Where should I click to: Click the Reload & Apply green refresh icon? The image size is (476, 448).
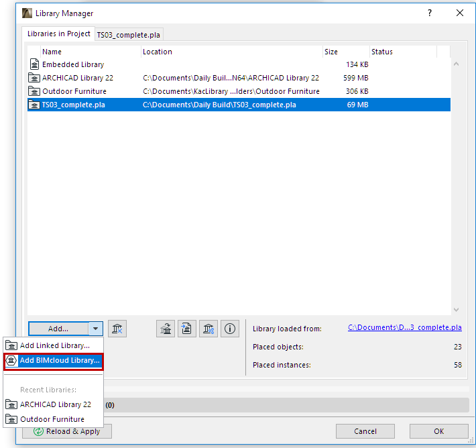(x=39, y=431)
